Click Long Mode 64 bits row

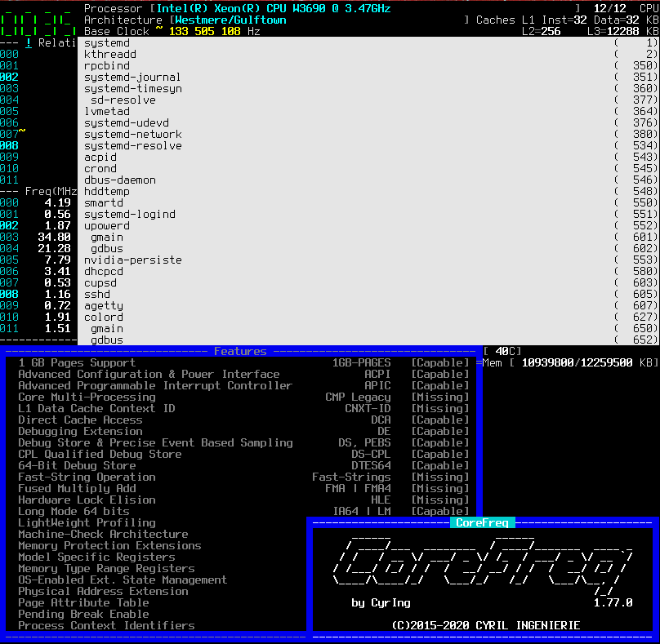click(243, 511)
